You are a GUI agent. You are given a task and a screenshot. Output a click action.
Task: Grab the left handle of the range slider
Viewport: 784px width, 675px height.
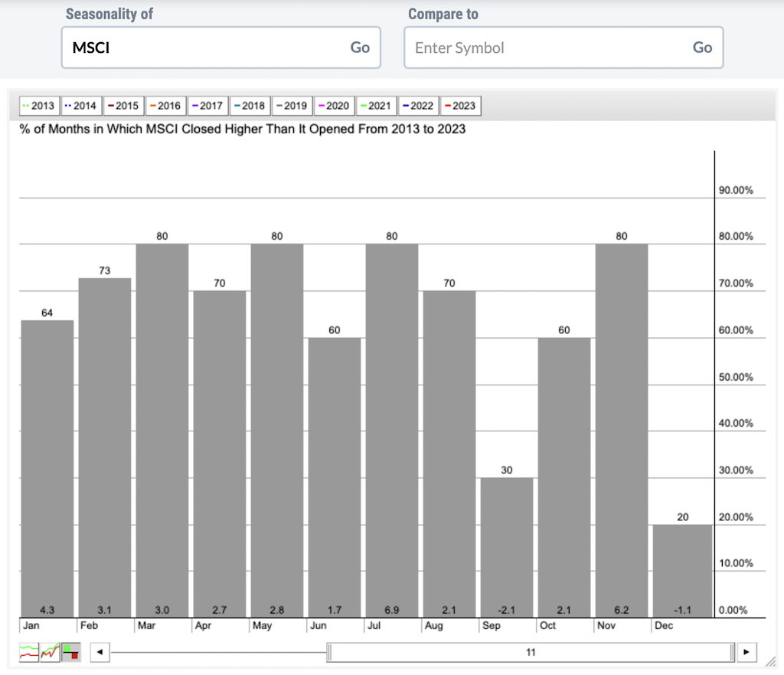(x=329, y=653)
